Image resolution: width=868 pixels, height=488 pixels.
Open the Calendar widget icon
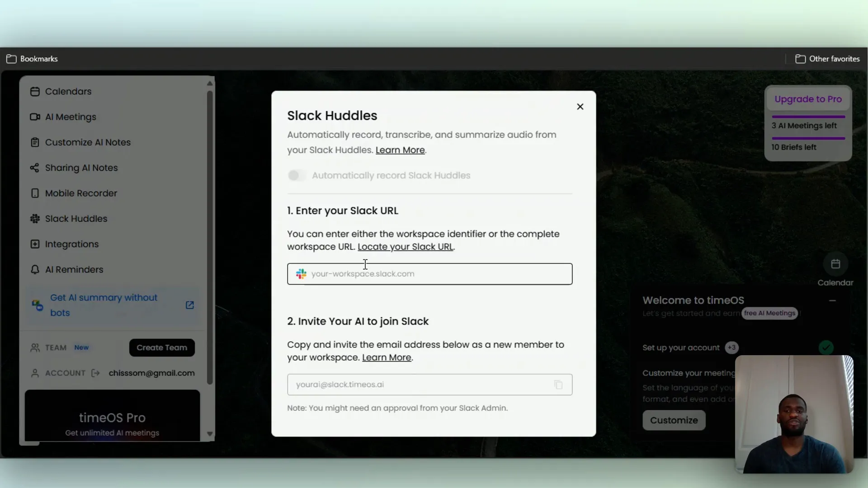tap(835, 264)
